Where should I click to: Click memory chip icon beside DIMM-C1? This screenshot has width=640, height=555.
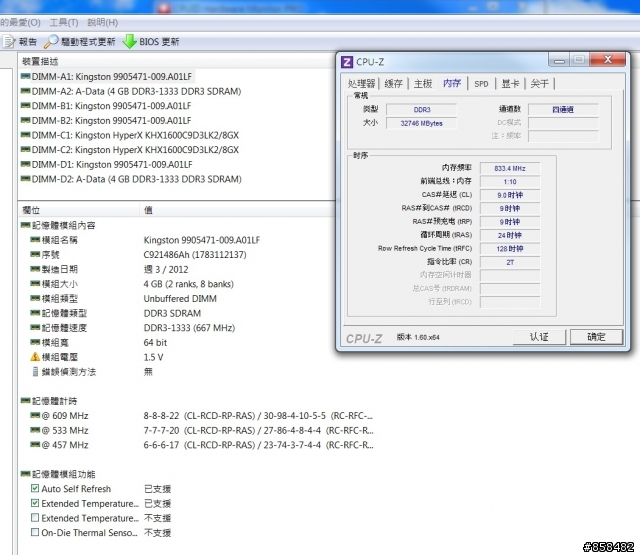click(x=25, y=135)
